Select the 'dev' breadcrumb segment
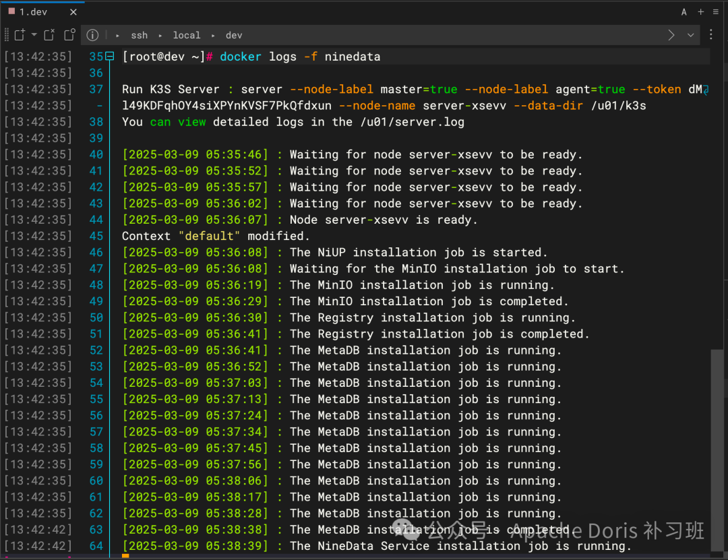Image resolution: width=728 pixels, height=560 pixels. [233, 35]
